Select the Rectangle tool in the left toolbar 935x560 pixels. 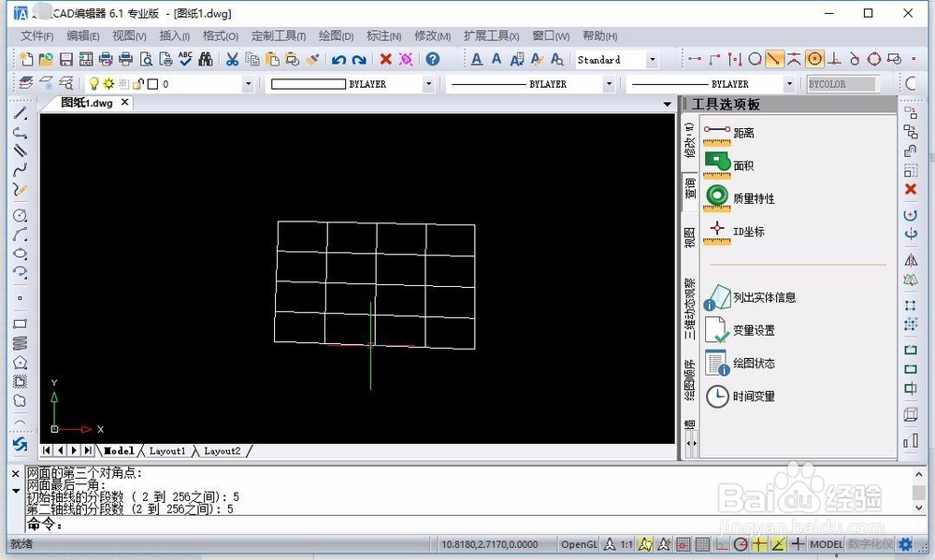[x=20, y=323]
